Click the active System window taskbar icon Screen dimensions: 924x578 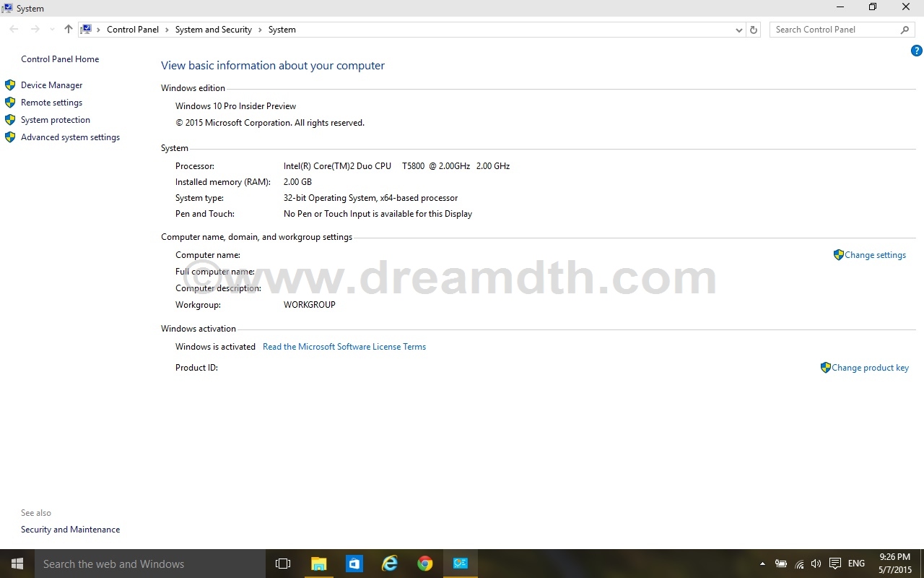point(460,564)
